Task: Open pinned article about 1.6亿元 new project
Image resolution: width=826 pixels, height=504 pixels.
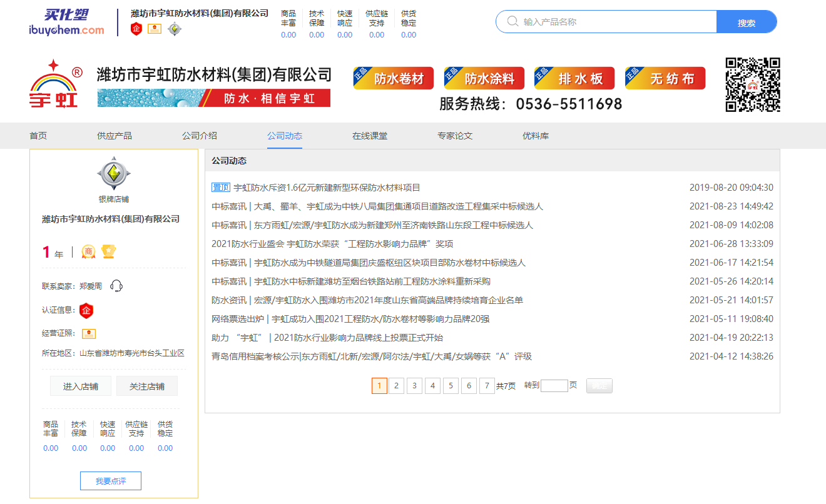Action: point(327,188)
